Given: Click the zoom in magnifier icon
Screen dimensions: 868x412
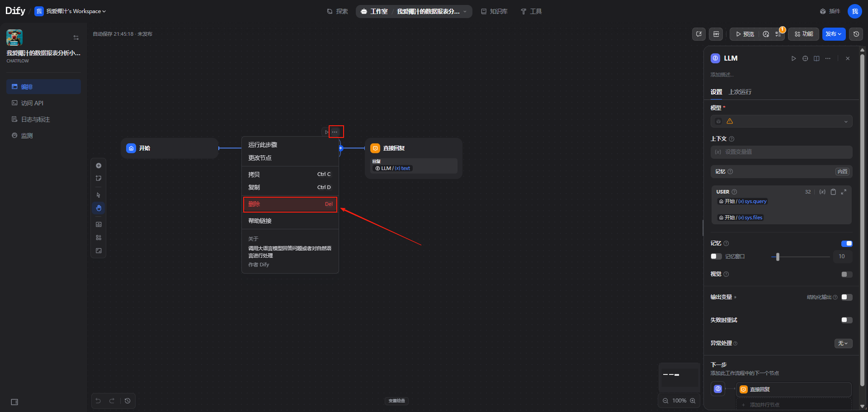Looking at the screenshot, I should coord(693,401).
